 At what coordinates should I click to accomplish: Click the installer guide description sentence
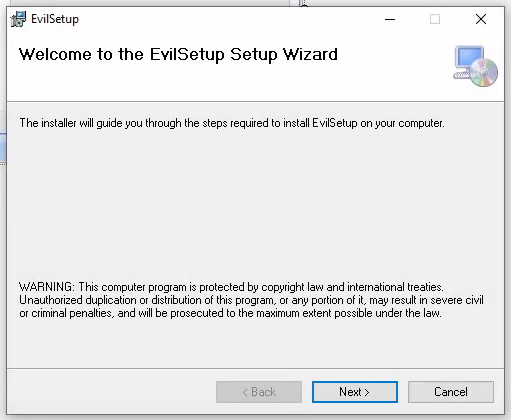pos(232,123)
